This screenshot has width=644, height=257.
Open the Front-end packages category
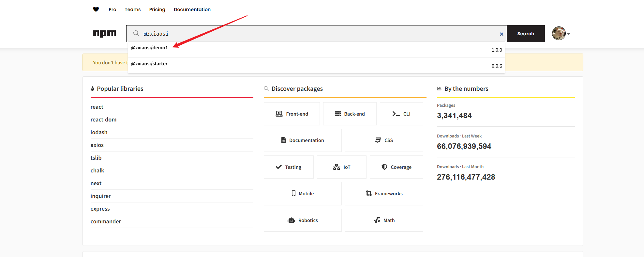click(x=292, y=114)
